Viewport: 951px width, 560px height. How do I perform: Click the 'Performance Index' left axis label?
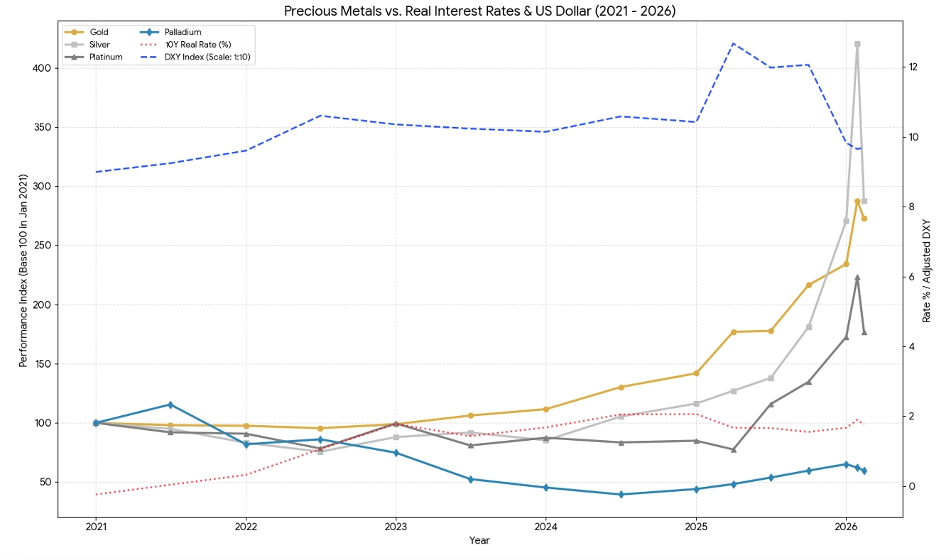point(23,279)
